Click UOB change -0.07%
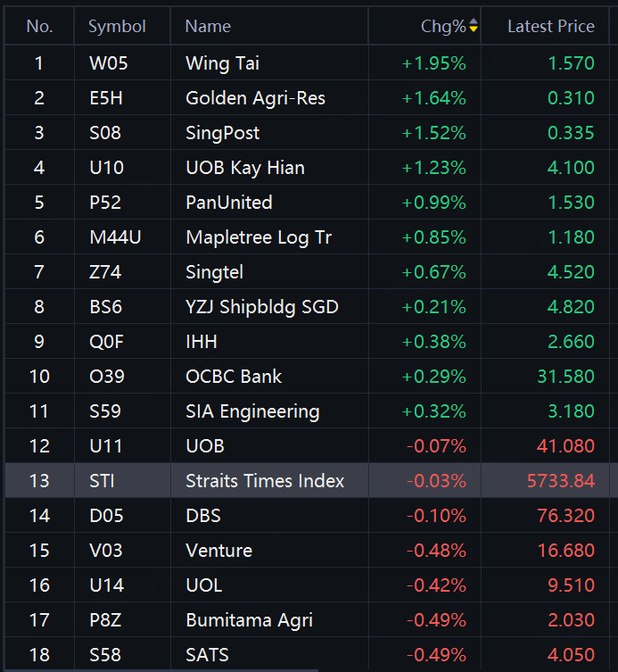The height and width of the screenshot is (672, 618). tap(436, 446)
